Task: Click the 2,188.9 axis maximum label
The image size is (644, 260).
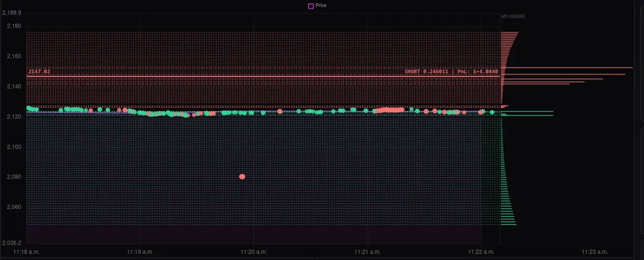Action: pos(11,13)
